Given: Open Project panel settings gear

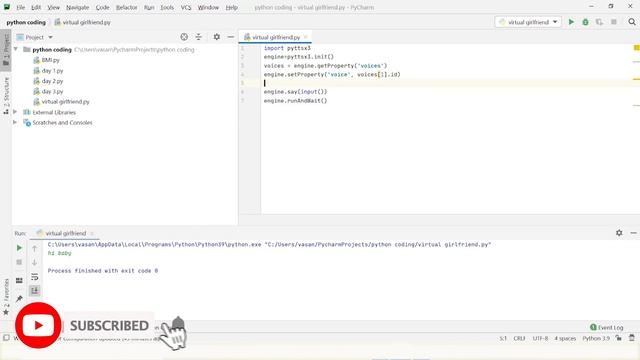Looking at the screenshot, I should pyautogui.click(x=217, y=37).
